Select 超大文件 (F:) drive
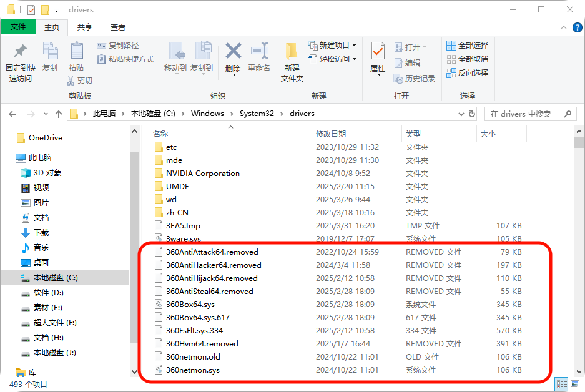Image resolution: width=585 pixels, height=392 pixels. 49,322
